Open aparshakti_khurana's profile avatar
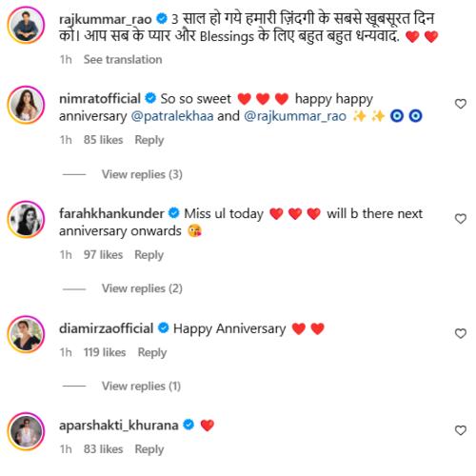This screenshot has width=476, height=476. click(x=26, y=431)
